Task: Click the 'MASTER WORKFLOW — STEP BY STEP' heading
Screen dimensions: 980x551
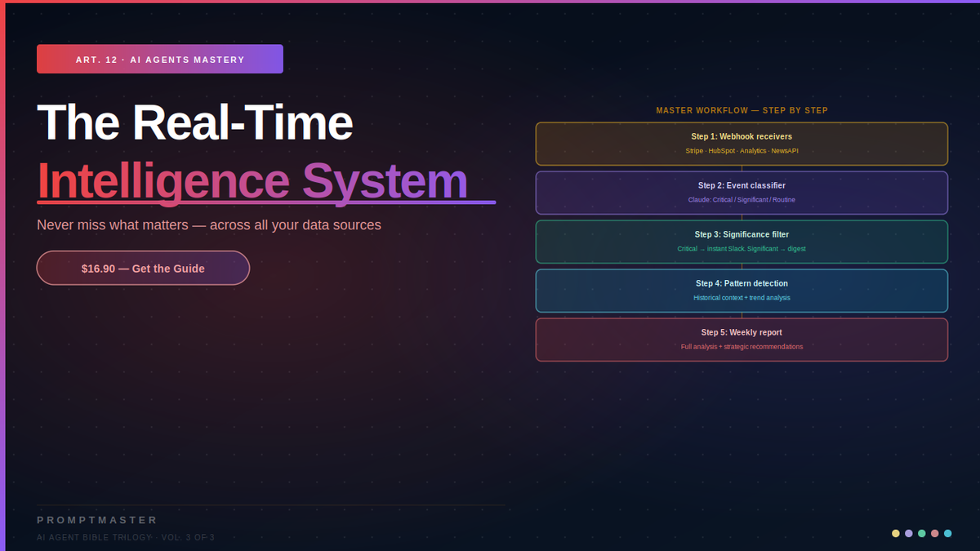Action: click(742, 110)
